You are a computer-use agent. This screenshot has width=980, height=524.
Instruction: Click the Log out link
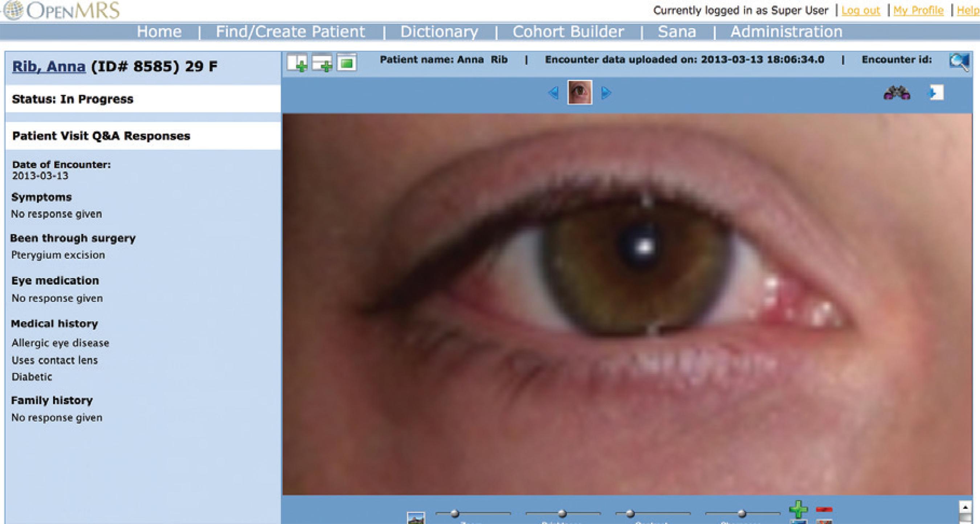(861, 10)
